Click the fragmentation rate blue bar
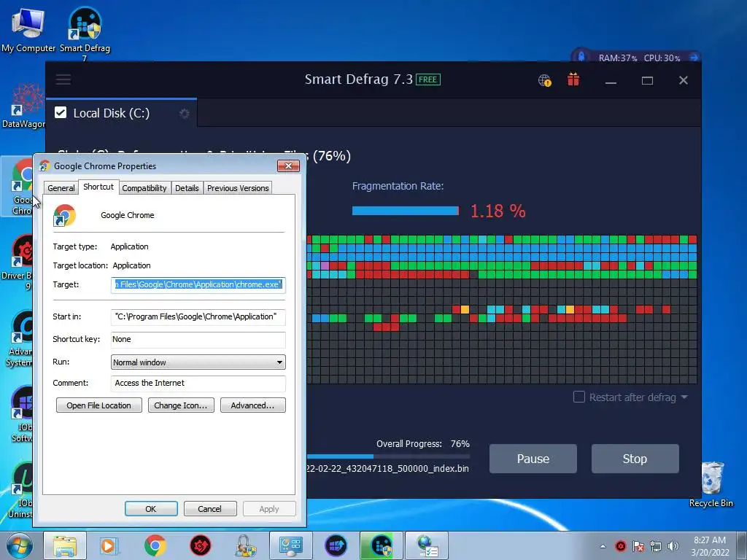Image resolution: width=747 pixels, height=560 pixels. 405,211
